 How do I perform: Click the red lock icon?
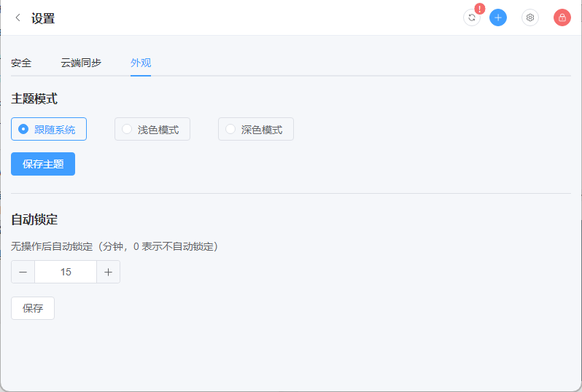[562, 17]
